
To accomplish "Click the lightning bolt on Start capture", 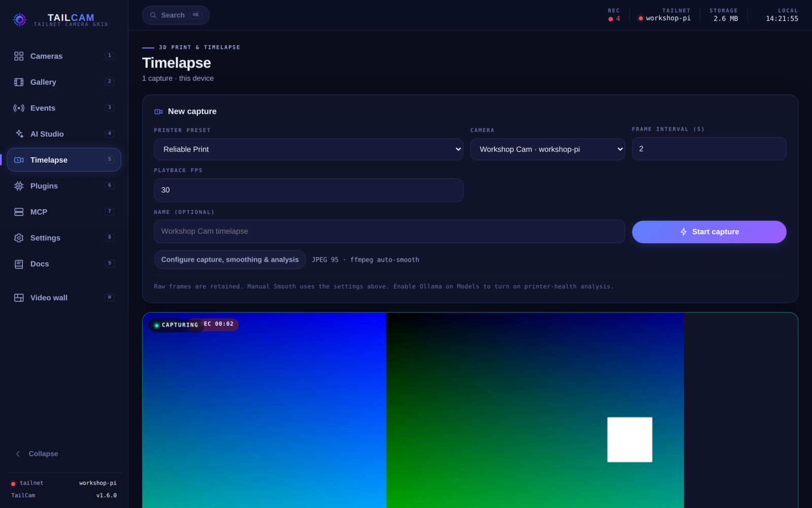I will click(x=684, y=232).
